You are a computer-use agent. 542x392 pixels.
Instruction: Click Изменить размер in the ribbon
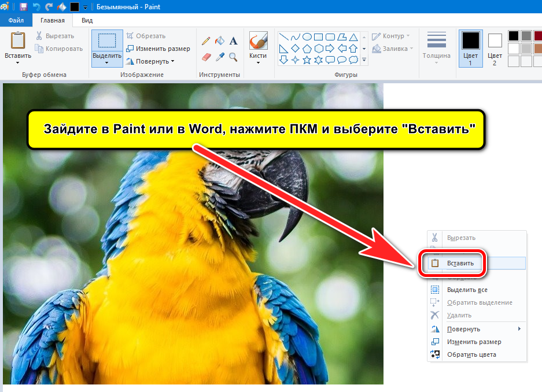tap(158, 49)
